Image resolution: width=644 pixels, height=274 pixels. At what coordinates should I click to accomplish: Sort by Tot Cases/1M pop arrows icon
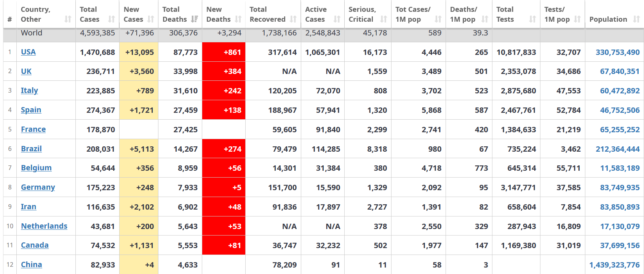[438, 19]
